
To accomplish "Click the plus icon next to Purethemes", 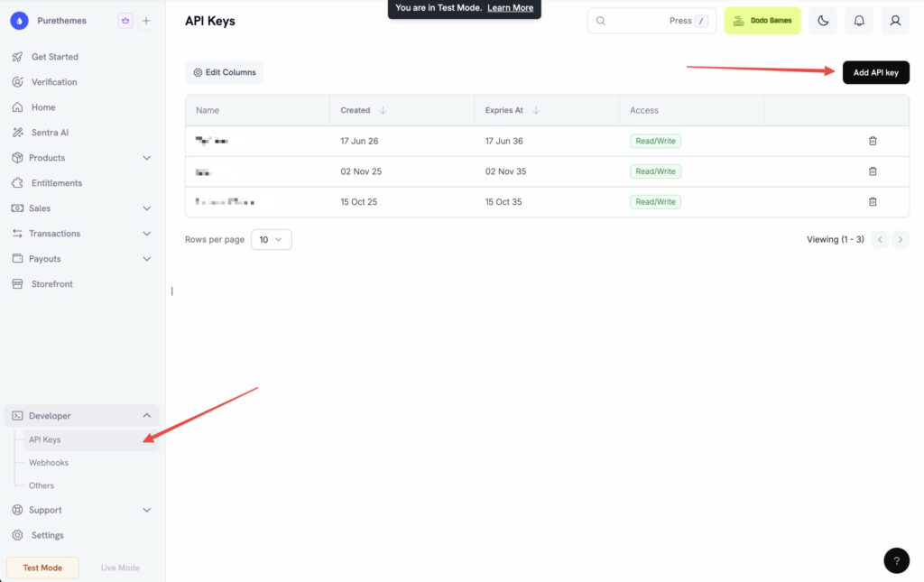I will [x=146, y=21].
